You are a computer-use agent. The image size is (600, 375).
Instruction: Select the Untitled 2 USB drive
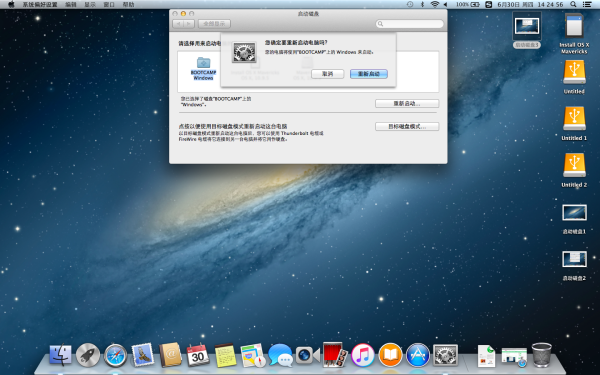(x=574, y=170)
